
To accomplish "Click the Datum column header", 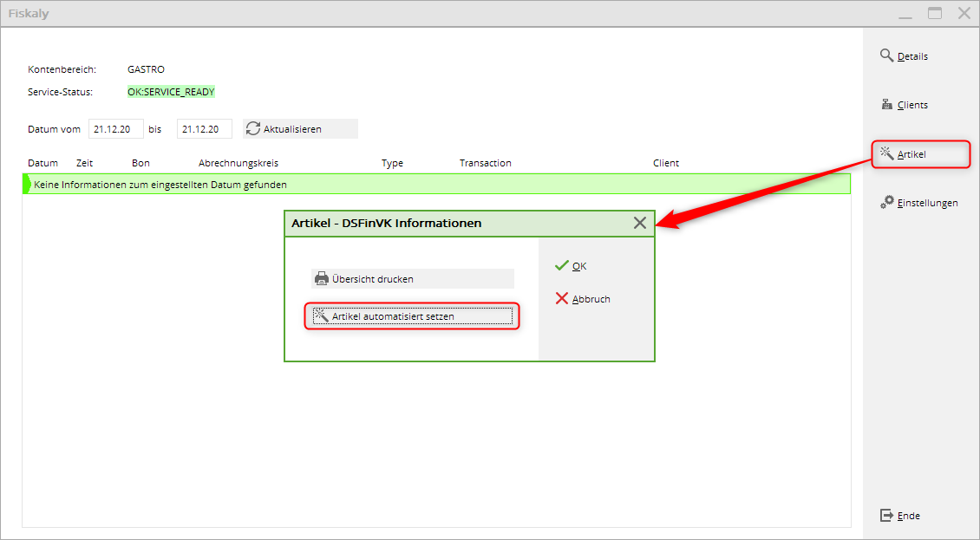I will (x=42, y=162).
